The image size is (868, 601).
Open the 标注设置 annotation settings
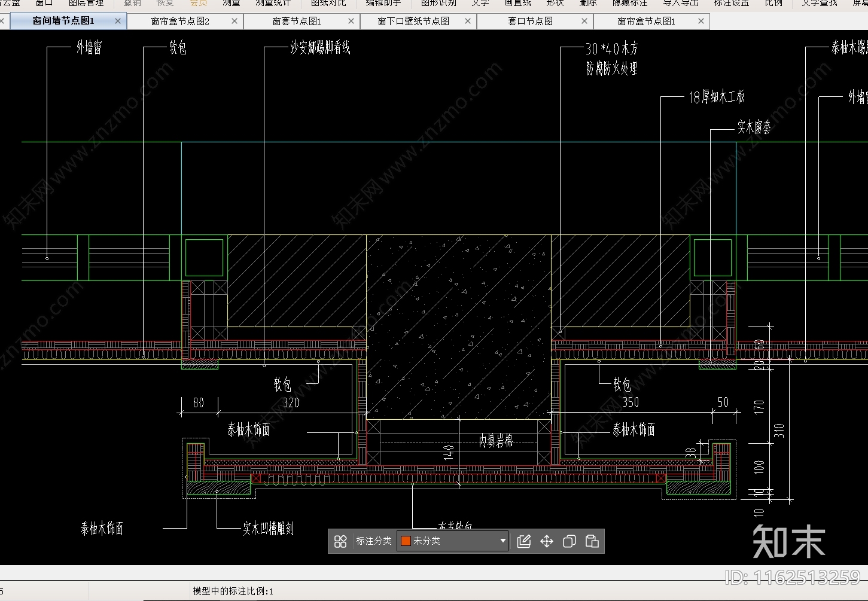tap(732, 3)
